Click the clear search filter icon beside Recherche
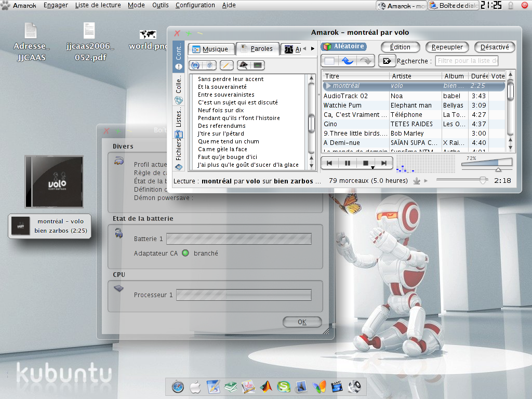 click(387, 61)
